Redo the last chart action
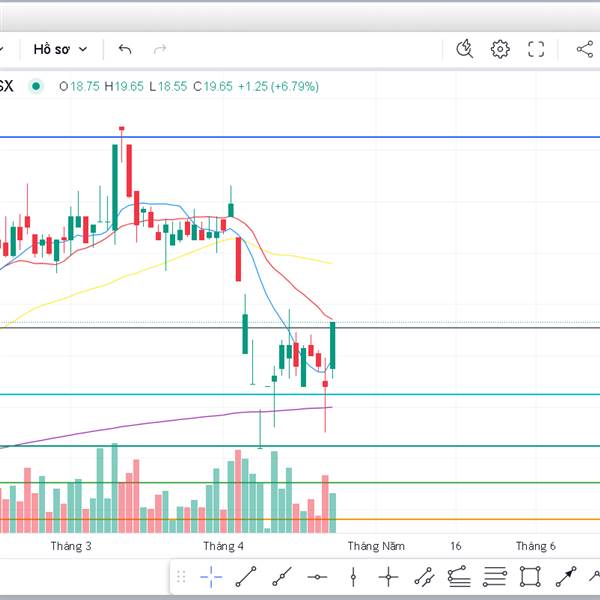600x600 pixels. point(160,49)
